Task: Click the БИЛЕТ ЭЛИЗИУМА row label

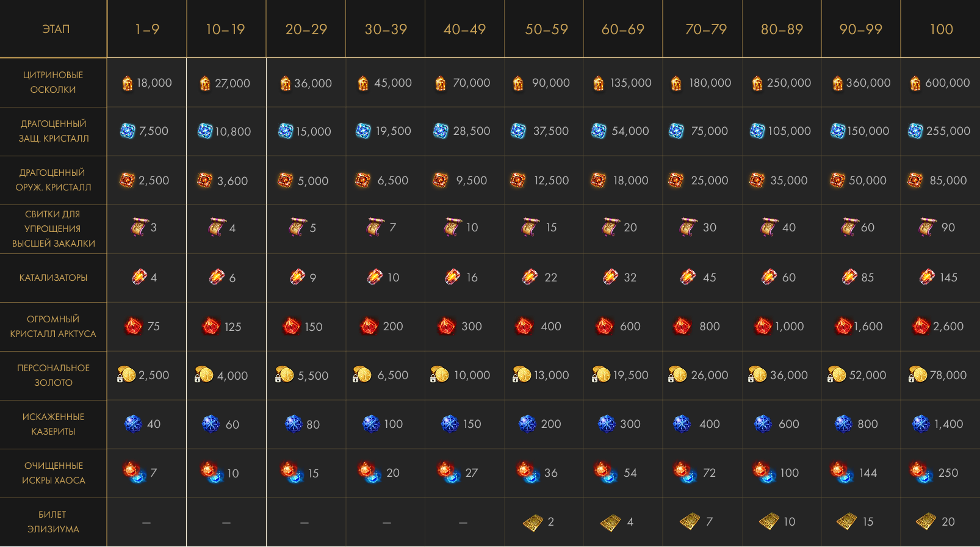Action: pos(53,522)
